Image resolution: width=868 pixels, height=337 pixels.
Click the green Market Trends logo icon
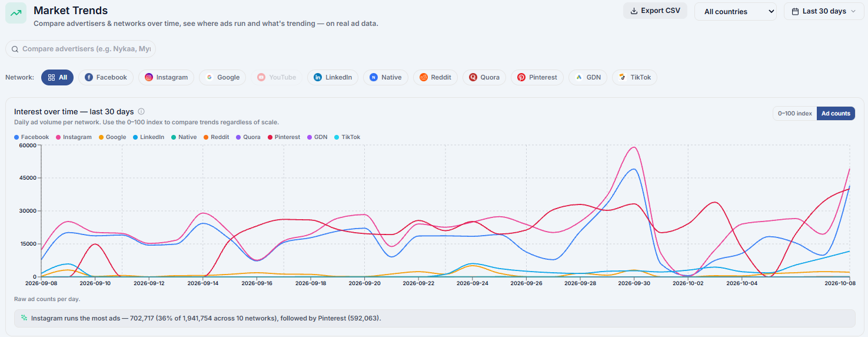16,13
